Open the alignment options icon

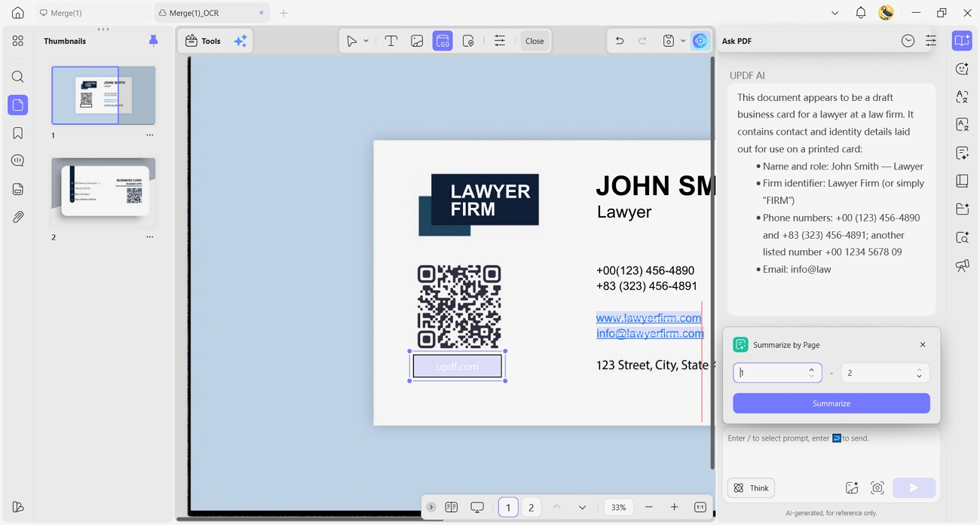499,41
